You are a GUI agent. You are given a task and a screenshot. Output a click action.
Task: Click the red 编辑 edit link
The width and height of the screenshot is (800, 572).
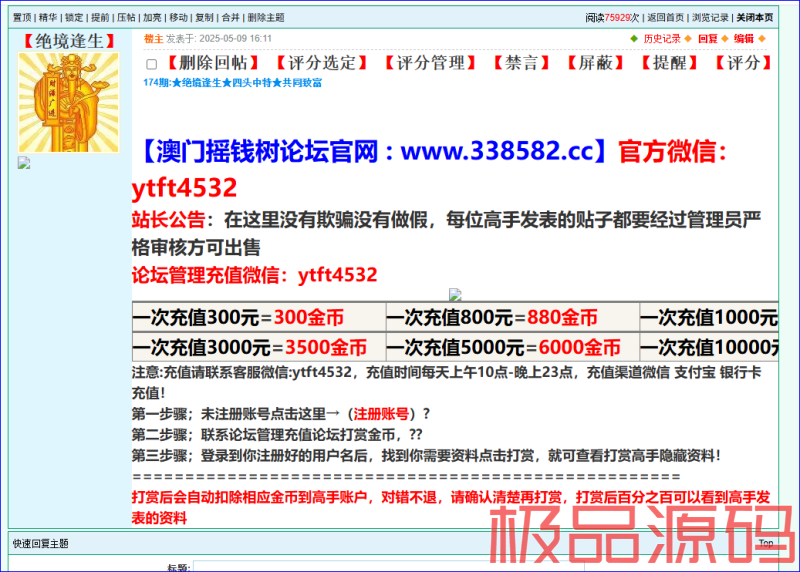point(743,39)
